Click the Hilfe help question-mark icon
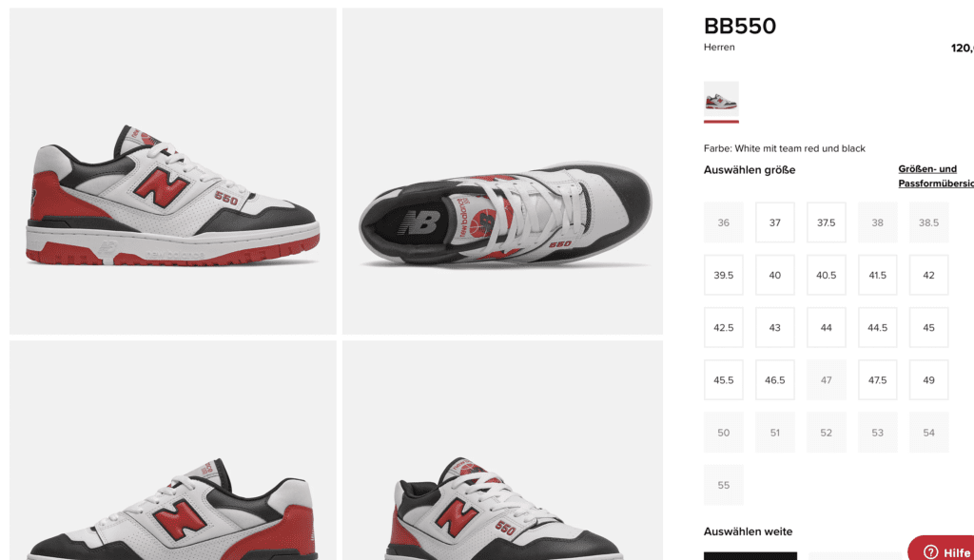Image resolution: width=974 pixels, height=560 pixels. pyautogui.click(x=930, y=552)
